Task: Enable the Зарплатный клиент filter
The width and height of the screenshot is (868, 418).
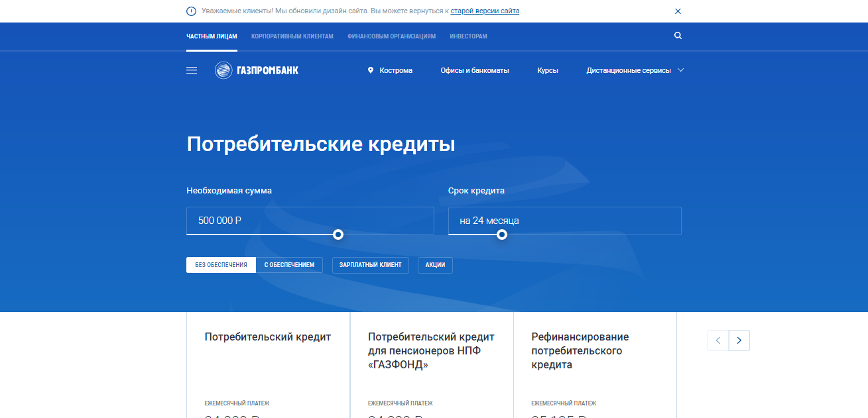Action: coord(370,265)
